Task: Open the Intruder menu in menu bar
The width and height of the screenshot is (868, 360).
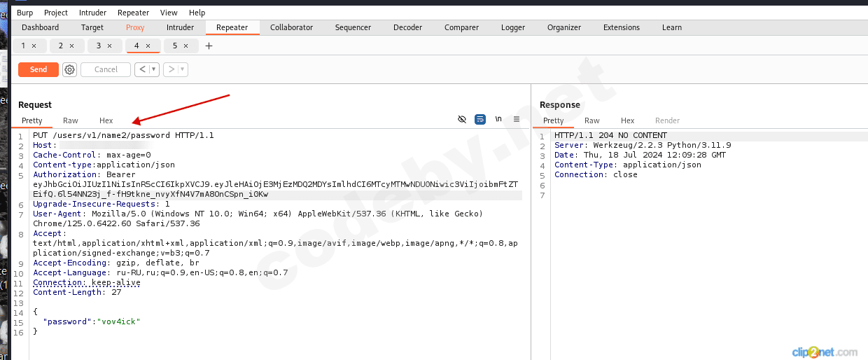Action: point(92,13)
